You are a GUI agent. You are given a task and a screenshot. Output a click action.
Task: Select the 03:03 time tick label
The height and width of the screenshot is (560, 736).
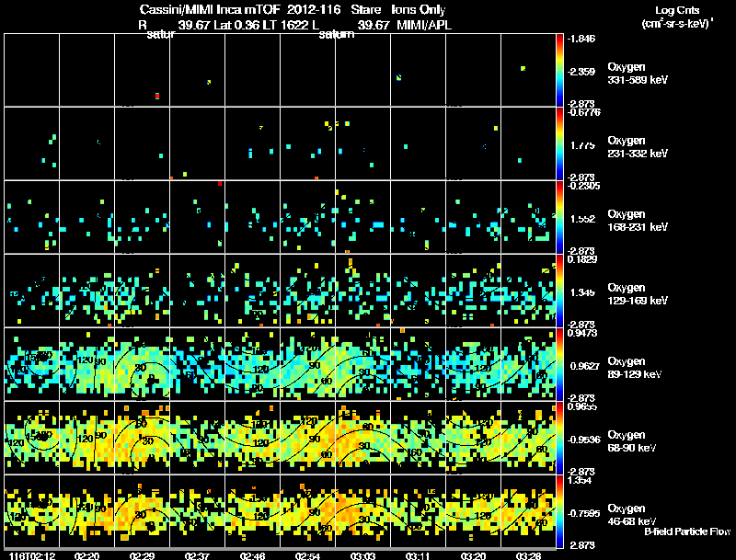tap(362, 555)
